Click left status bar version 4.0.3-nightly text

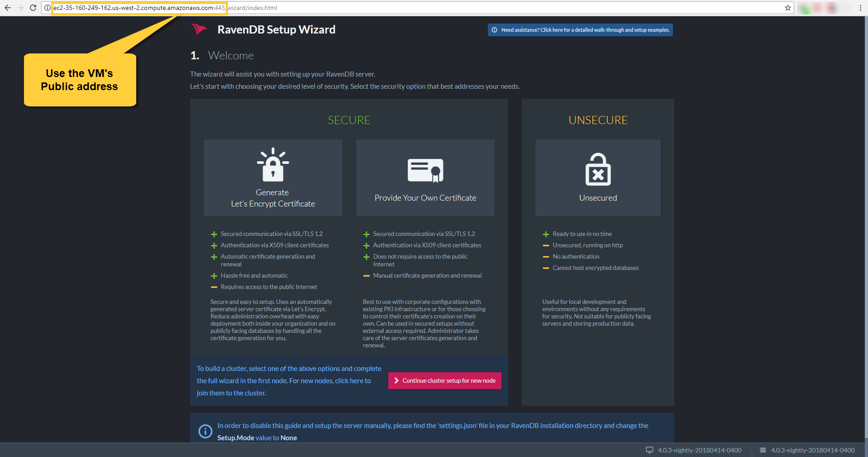pos(699,450)
